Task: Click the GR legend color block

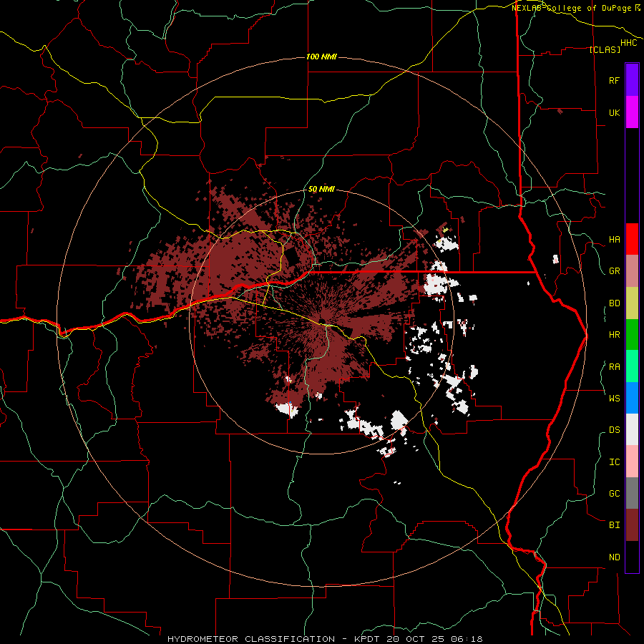Action: [632, 271]
